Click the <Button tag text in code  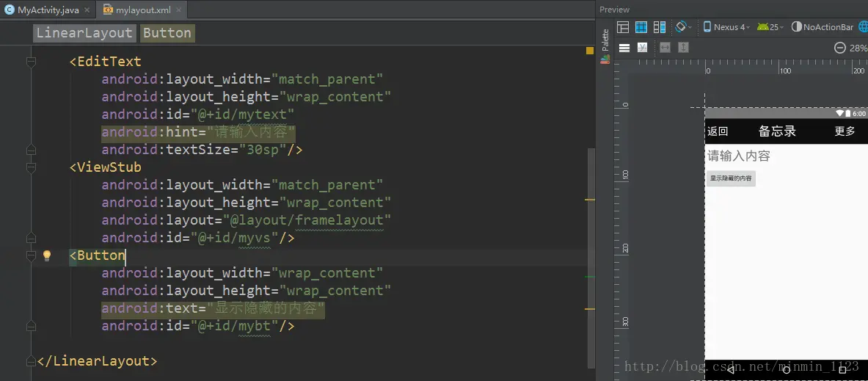click(x=98, y=255)
